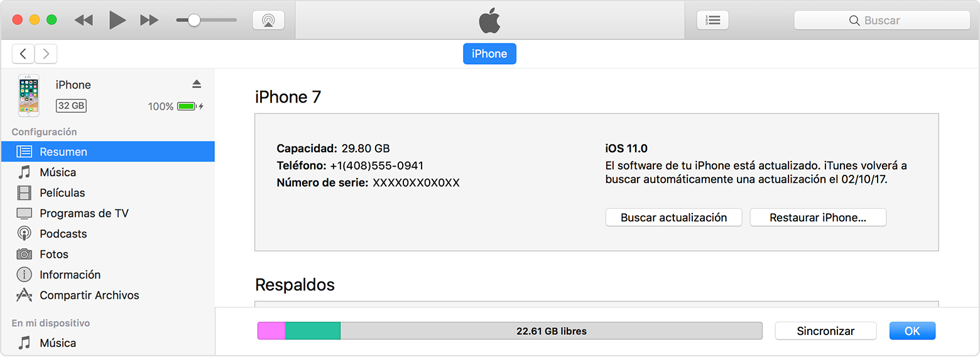Select the iPhone device thumbnail
This screenshot has height=357, width=980.
[28, 96]
